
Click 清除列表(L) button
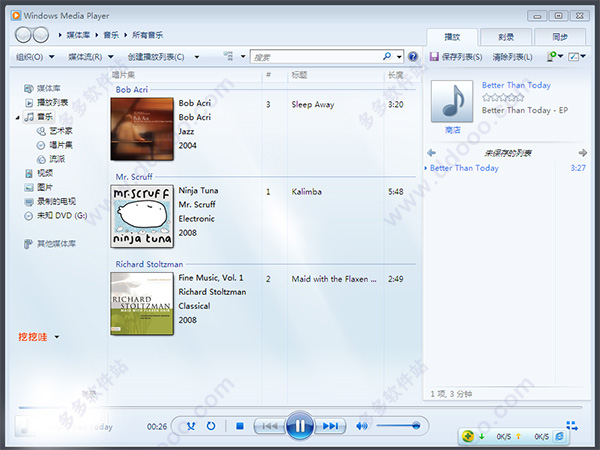[512, 57]
